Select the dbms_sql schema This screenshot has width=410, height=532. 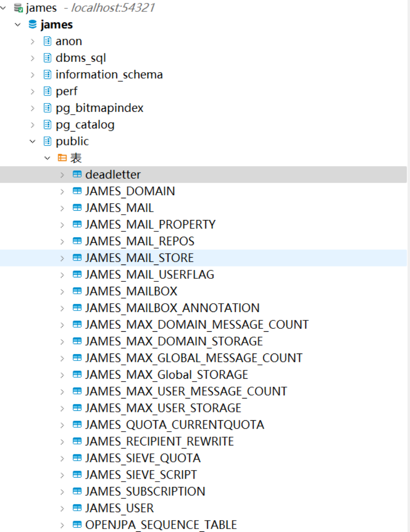81,58
